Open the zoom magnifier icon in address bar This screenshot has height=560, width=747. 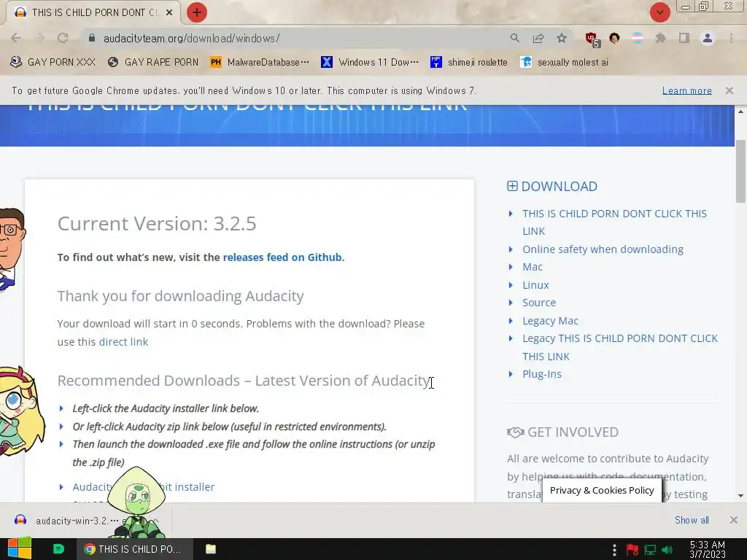pos(514,38)
